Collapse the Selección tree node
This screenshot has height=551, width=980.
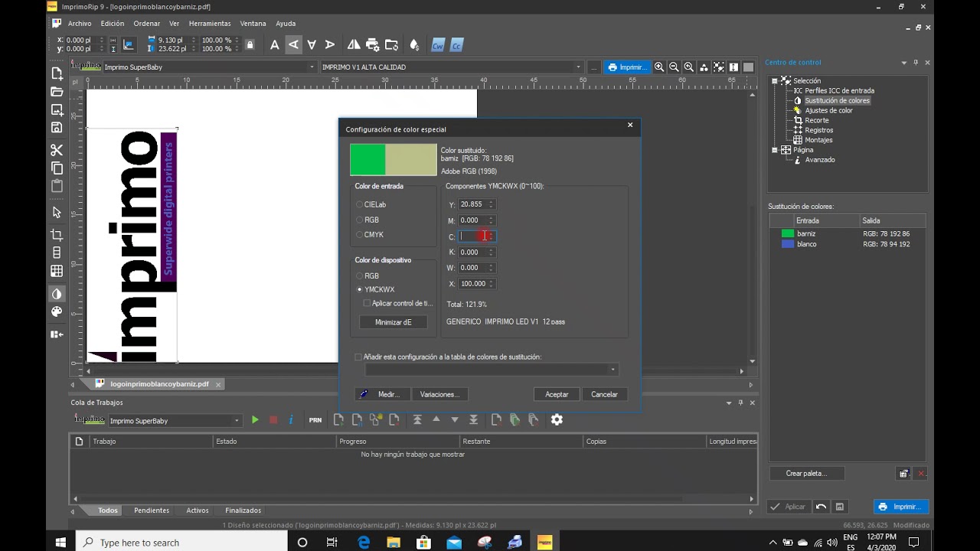tap(774, 80)
